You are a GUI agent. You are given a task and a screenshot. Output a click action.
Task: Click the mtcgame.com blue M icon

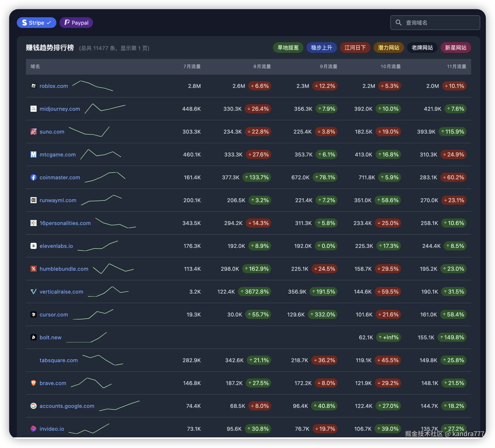point(33,154)
